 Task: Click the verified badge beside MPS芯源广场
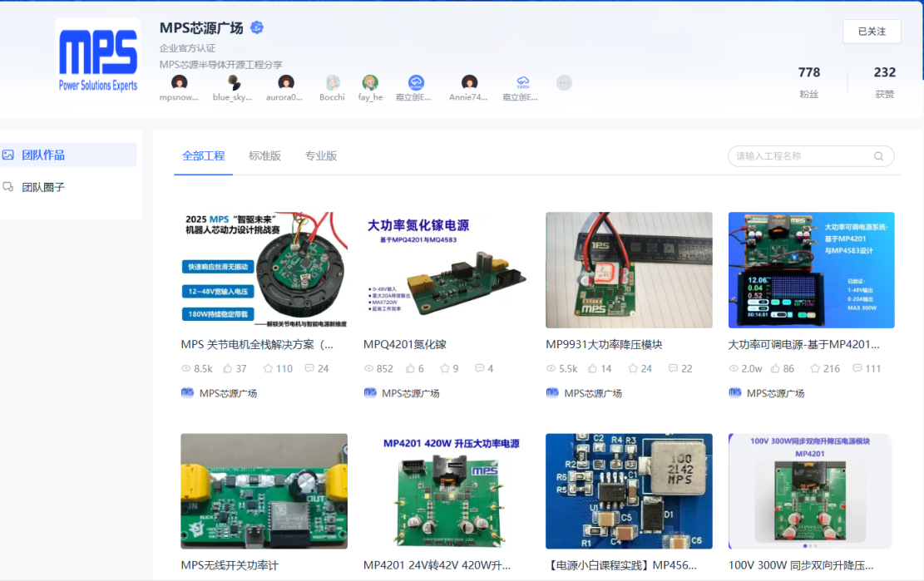(x=257, y=27)
